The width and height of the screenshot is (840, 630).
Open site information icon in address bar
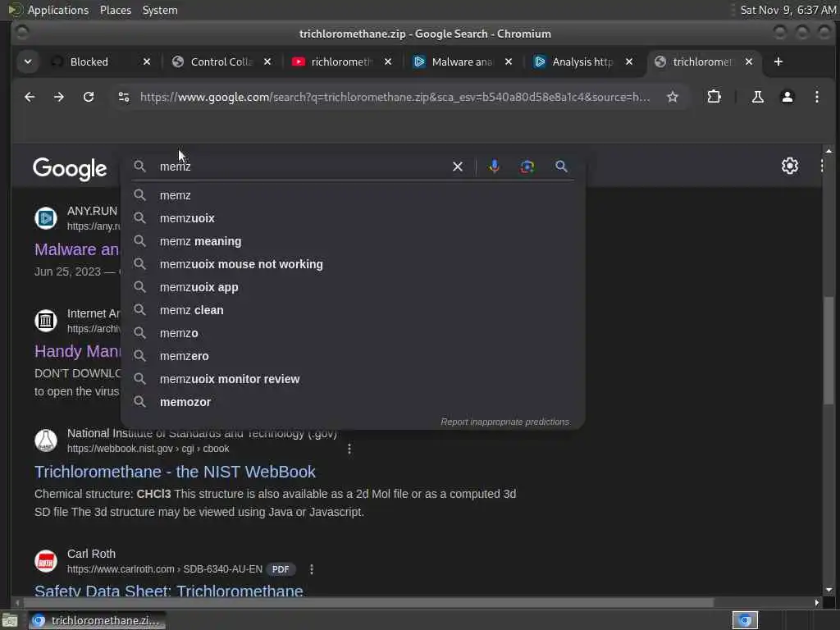(x=124, y=97)
